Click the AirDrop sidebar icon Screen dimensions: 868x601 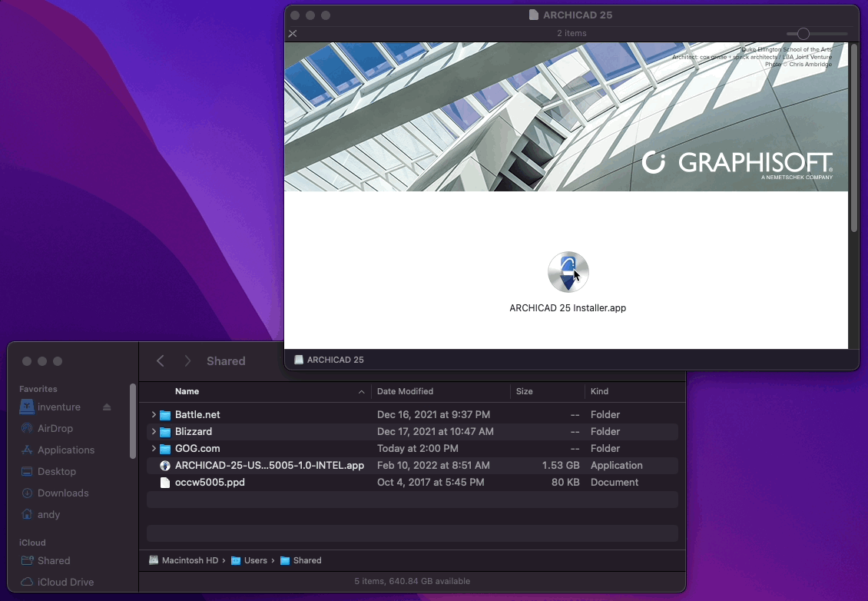[x=27, y=428]
